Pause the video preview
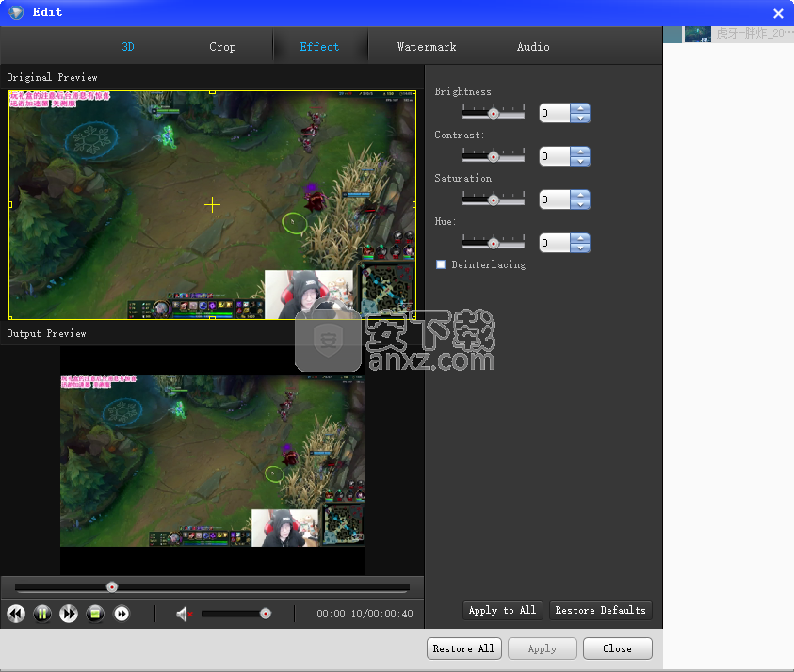The height and width of the screenshot is (672, 794). pos(42,614)
